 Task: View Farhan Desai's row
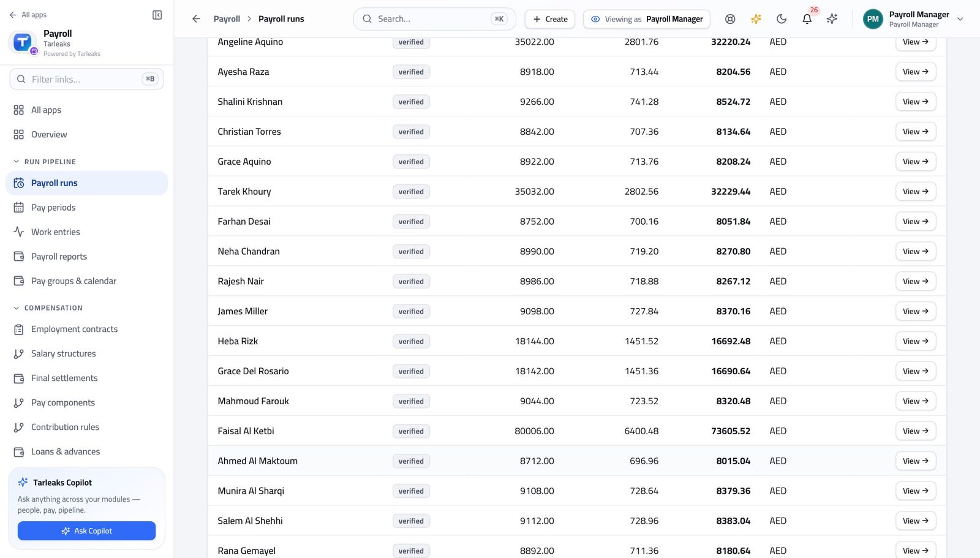[x=916, y=222]
